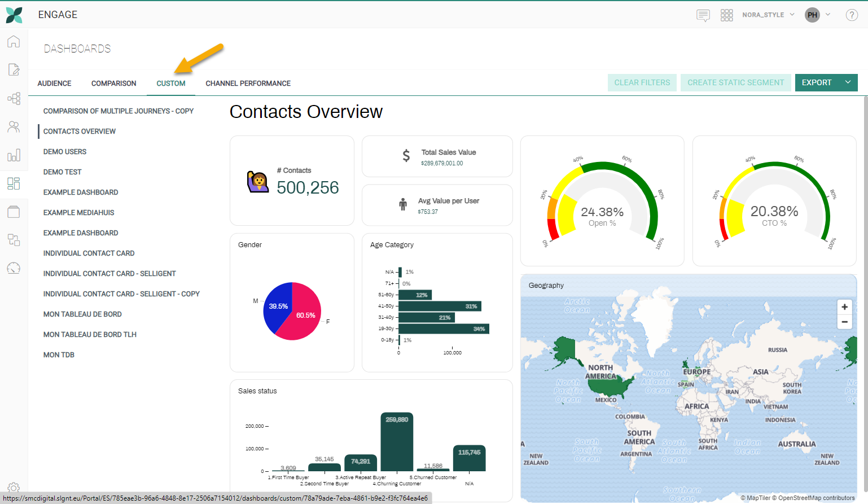This screenshot has width=868, height=504.
Task: Open the gauge speedometer sidebar icon
Action: 14,268
